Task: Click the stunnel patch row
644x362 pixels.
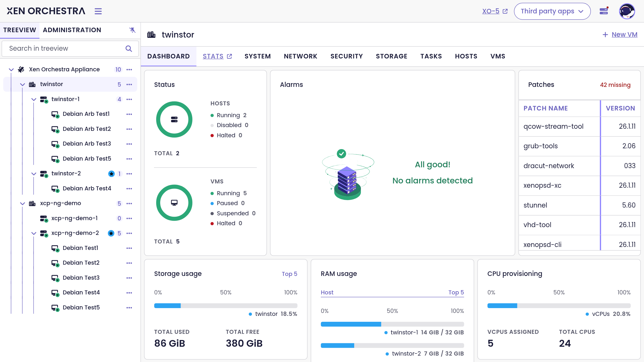Action: [580, 205]
